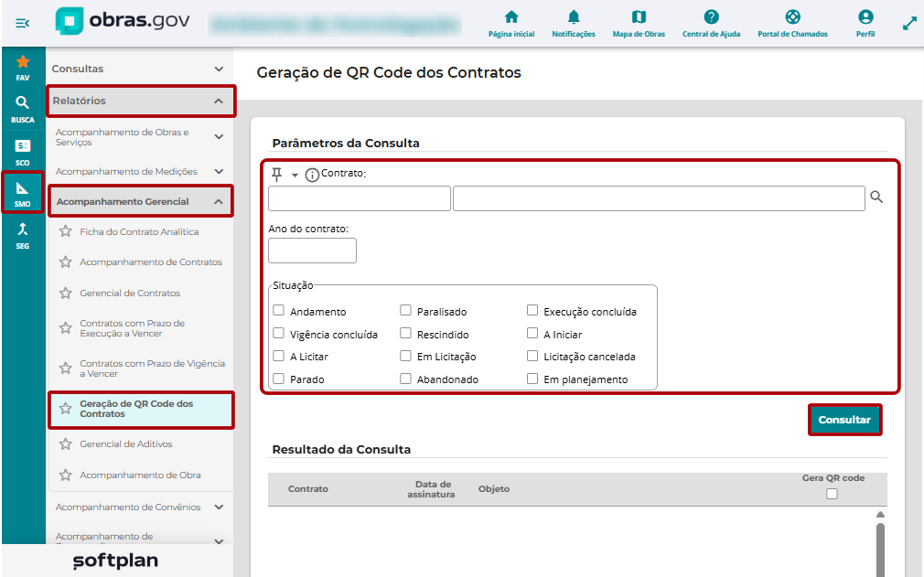Switch to the SCO module
924x577 pixels.
(x=22, y=152)
